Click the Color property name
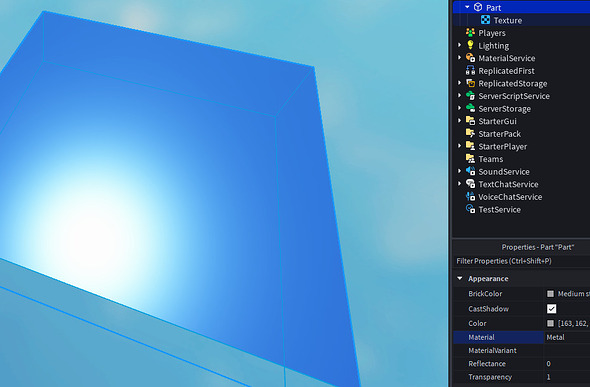This screenshot has height=387, width=590. [477, 323]
